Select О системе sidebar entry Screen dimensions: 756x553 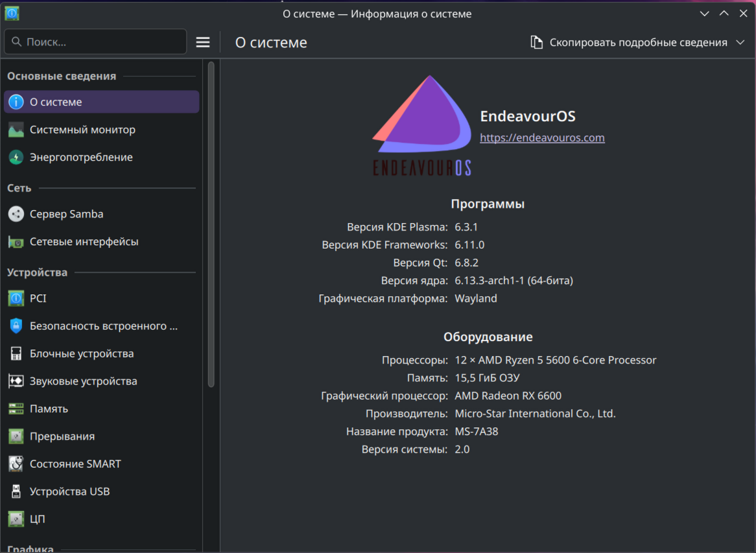click(x=102, y=102)
